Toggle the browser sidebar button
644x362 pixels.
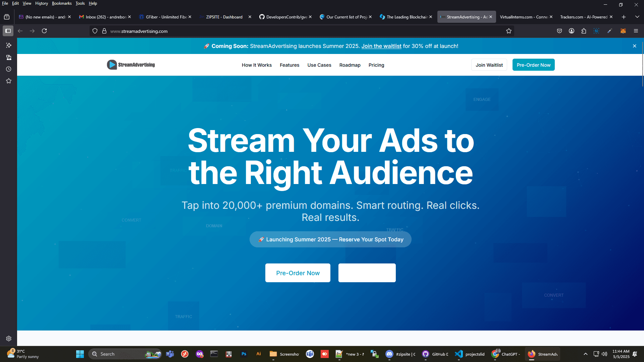(x=8, y=31)
